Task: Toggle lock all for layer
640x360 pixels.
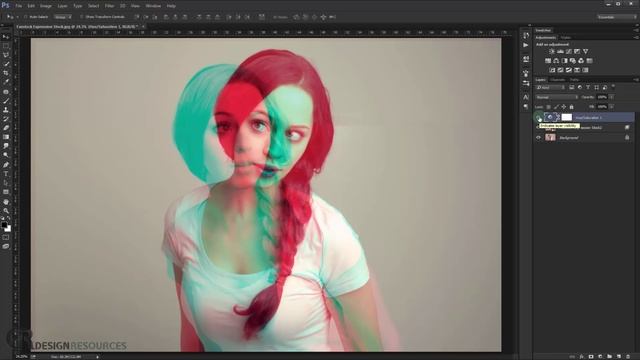Action: point(571,107)
